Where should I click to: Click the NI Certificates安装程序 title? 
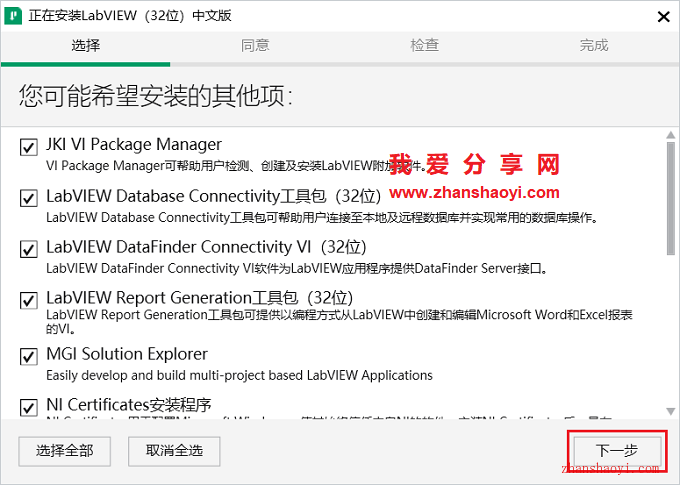[x=129, y=405]
